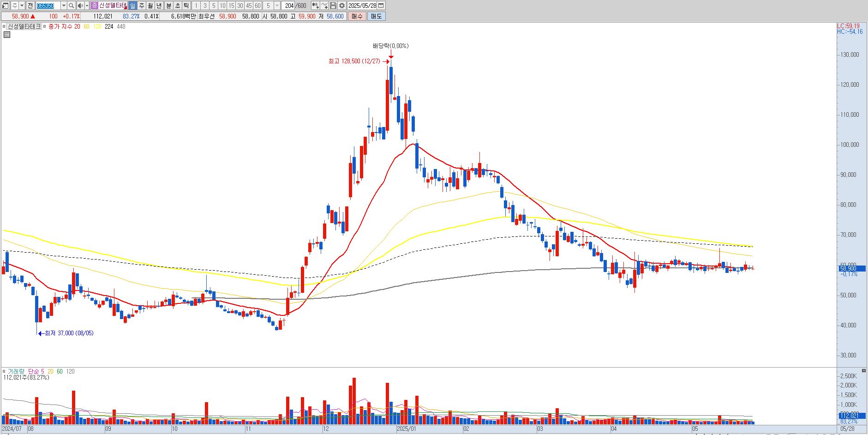Click the 거래량 volume legend label
868x435 pixels.
click(15, 371)
